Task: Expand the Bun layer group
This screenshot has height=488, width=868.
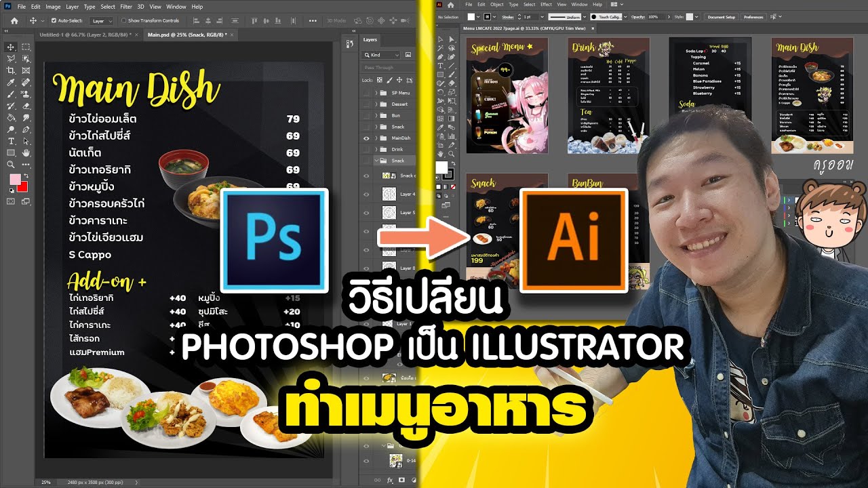Action: [x=376, y=115]
